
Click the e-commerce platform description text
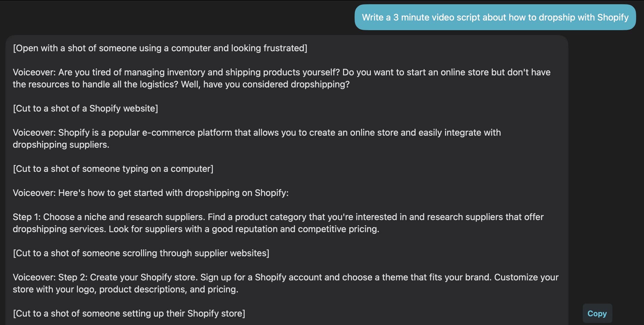click(x=256, y=138)
